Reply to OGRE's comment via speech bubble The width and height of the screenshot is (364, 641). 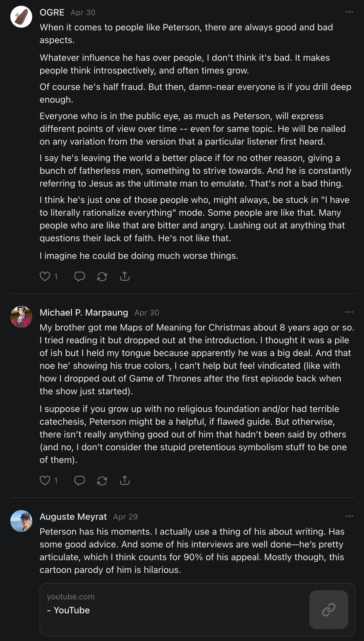click(80, 276)
